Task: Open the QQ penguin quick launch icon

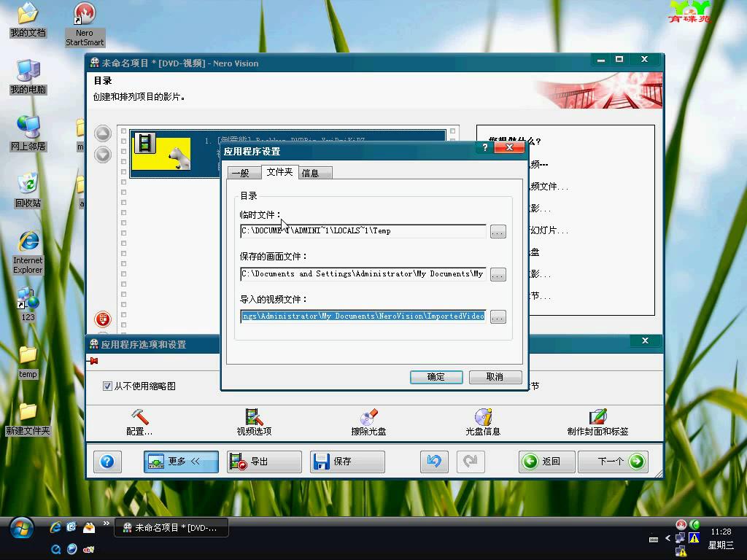Action: (x=88, y=527)
